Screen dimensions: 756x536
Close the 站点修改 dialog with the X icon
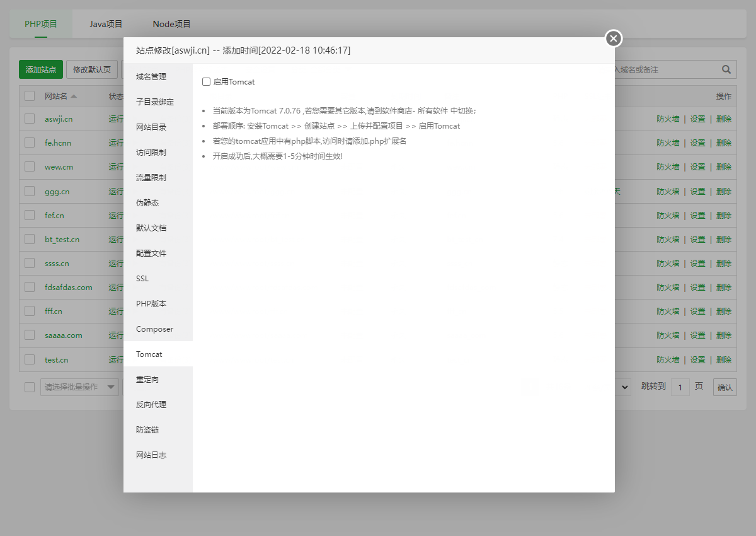point(613,38)
